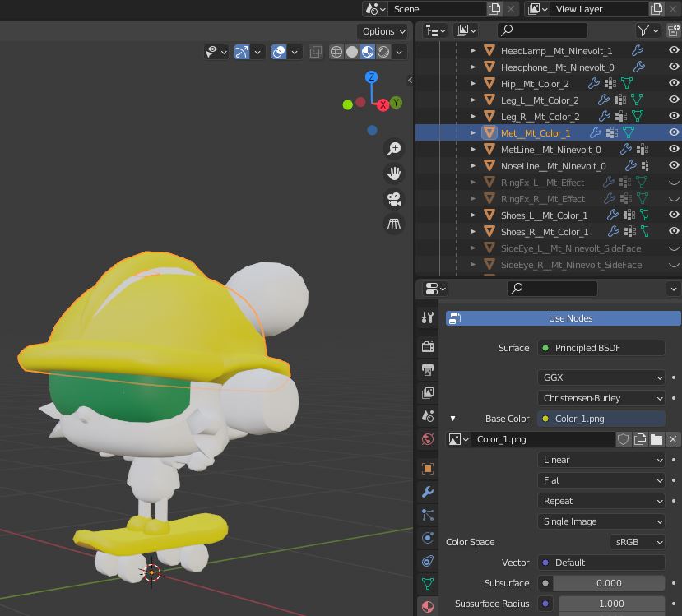Open the Christensen-Burley subsurface method dropdown
This screenshot has width=682, height=616.
(x=601, y=398)
